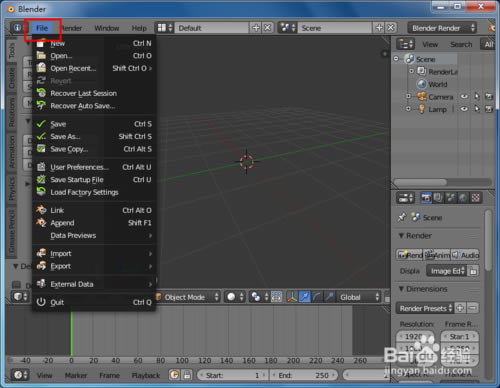Collapse the Scene tree in outliner
Viewport: 500px width, 388px height.
396,59
